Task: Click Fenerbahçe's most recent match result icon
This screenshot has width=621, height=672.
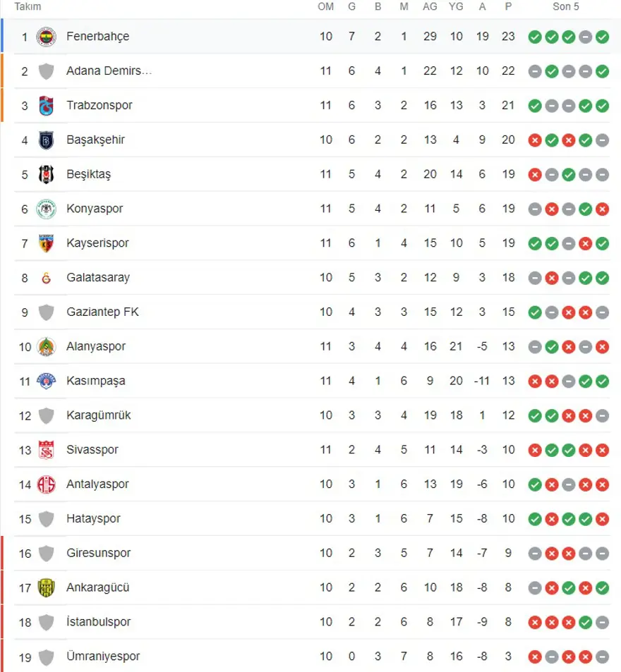Action: (602, 37)
